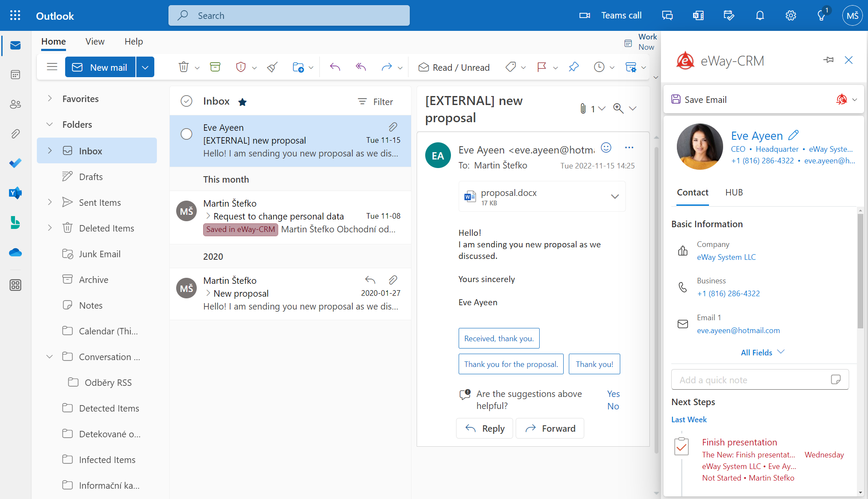Click the Categorize tag icon
The width and height of the screenshot is (868, 499).
511,67
